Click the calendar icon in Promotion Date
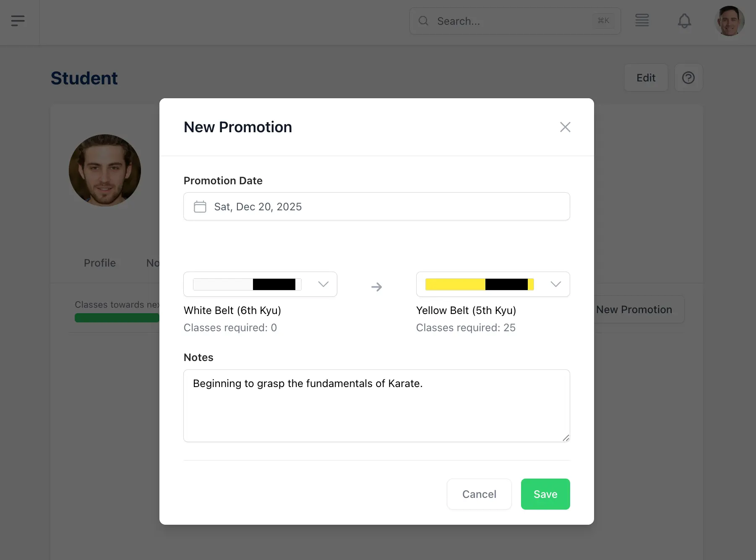This screenshot has width=756, height=560. point(200,207)
